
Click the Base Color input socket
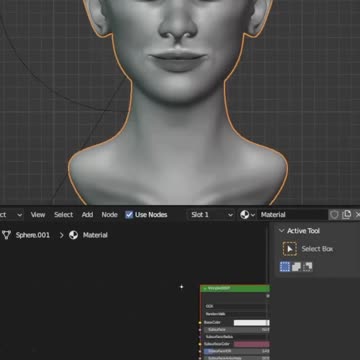coord(200,323)
